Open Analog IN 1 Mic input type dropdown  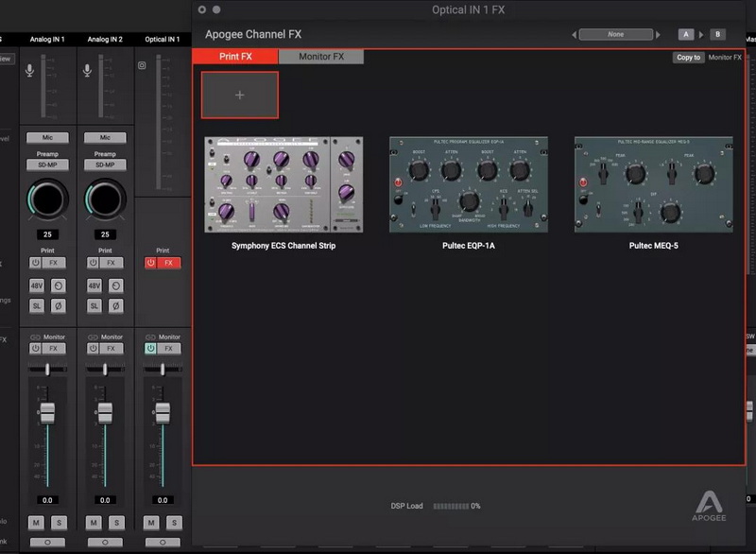tap(47, 137)
